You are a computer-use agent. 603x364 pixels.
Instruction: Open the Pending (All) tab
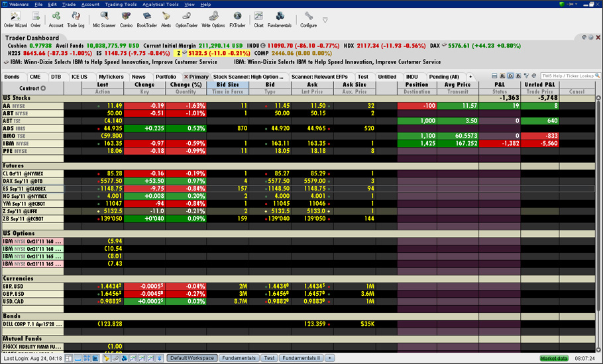[x=444, y=76]
